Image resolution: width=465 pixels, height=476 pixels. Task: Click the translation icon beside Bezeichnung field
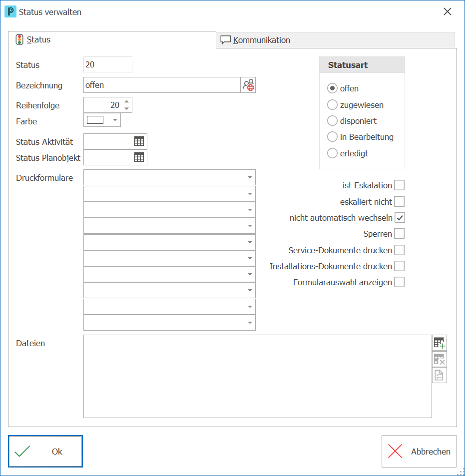tap(248, 85)
